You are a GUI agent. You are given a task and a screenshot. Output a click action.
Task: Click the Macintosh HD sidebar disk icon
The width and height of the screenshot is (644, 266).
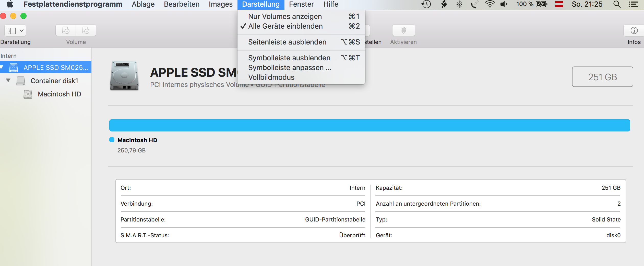click(28, 94)
